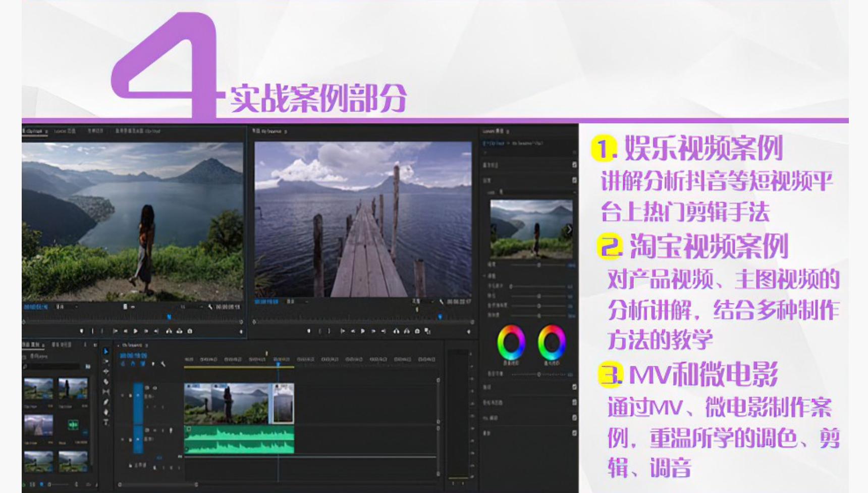The height and width of the screenshot is (493, 868).
Task: Click the Highlight Tint color wheel
Action: 552,342
